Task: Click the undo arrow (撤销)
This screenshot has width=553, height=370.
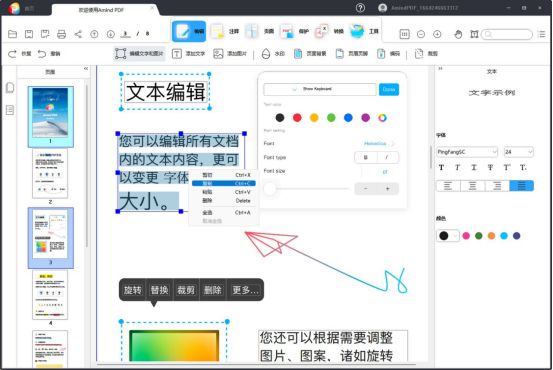Action: (x=42, y=54)
